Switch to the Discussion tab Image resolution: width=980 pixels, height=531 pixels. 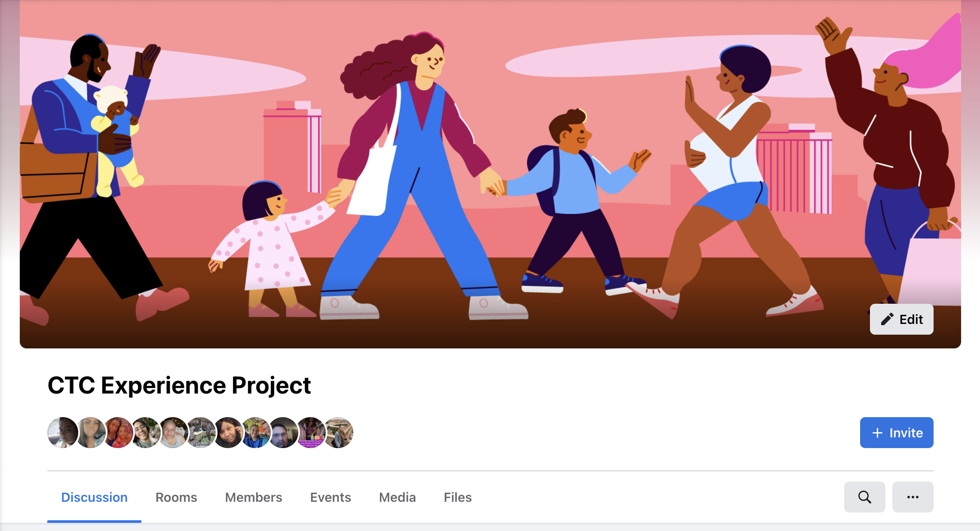[94, 497]
